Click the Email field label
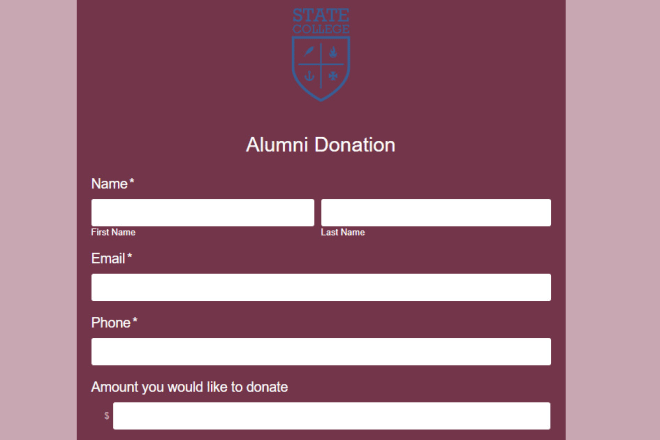660x440 pixels. 108,259
